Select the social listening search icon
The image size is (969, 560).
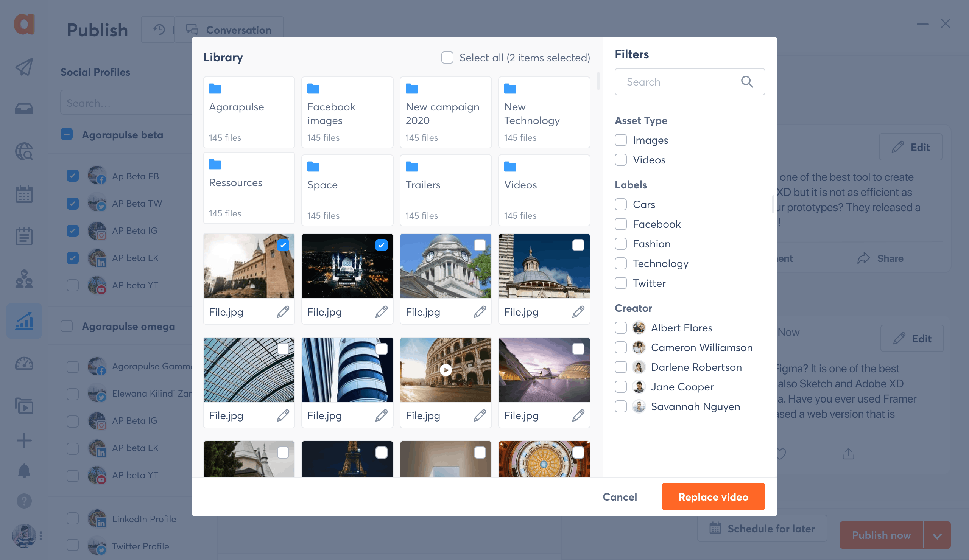pos(24,151)
